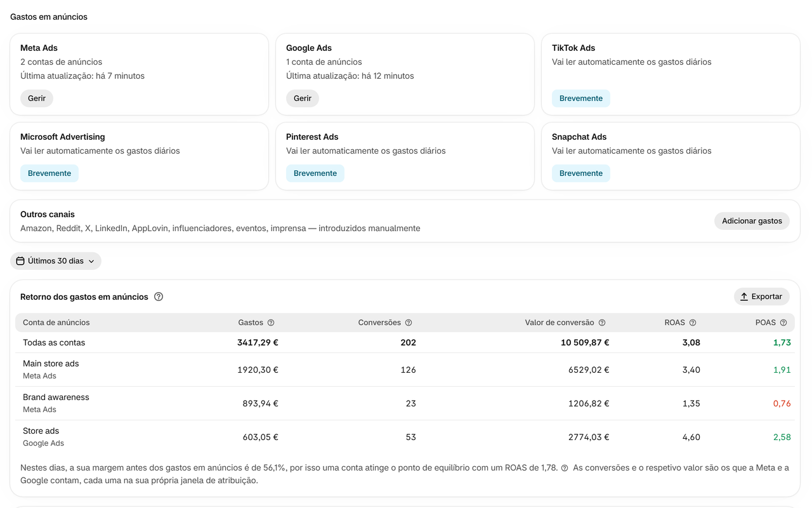Click the upload arrow icon on Exportar
Image resolution: width=812 pixels, height=508 pixels.
744,297
